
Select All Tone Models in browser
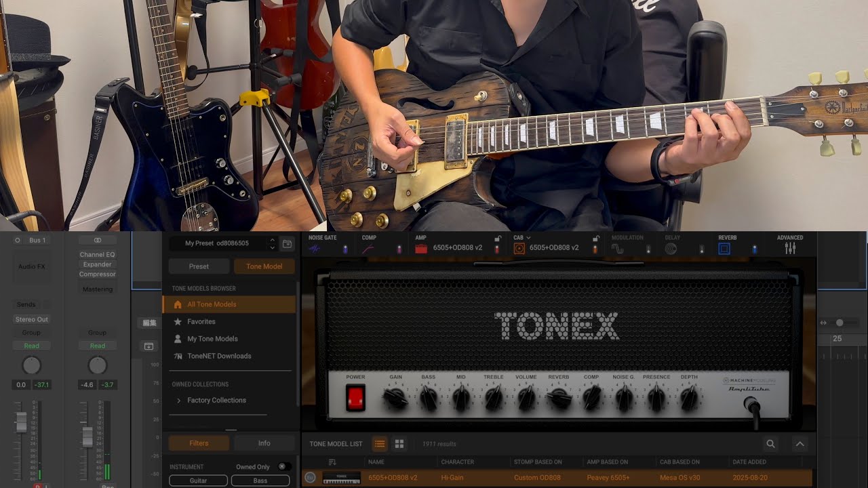click(229, 304)
